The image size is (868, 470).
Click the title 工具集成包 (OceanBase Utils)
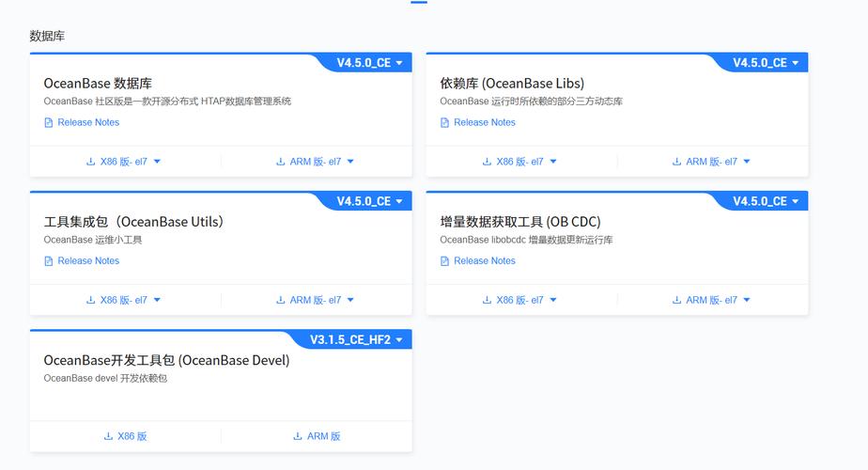click(133, 222)
